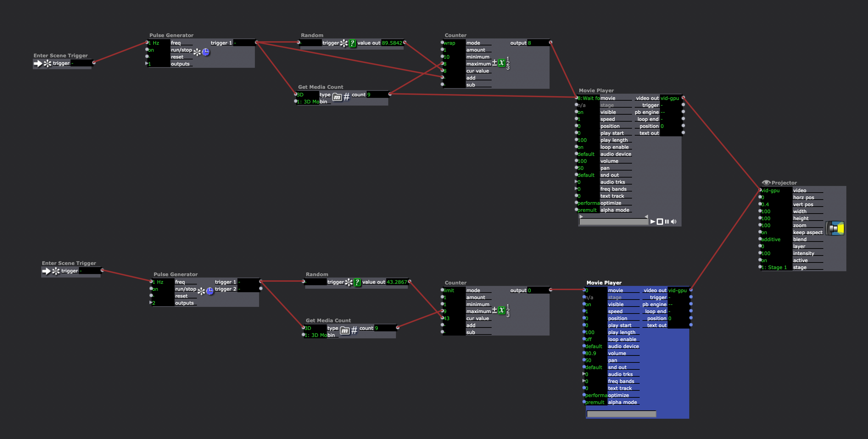Viewport: 868px width, 439px height.
Task: Click the bottom Pulse Generator burst icon
Action: pyautogui.click(x=201, y=291)
